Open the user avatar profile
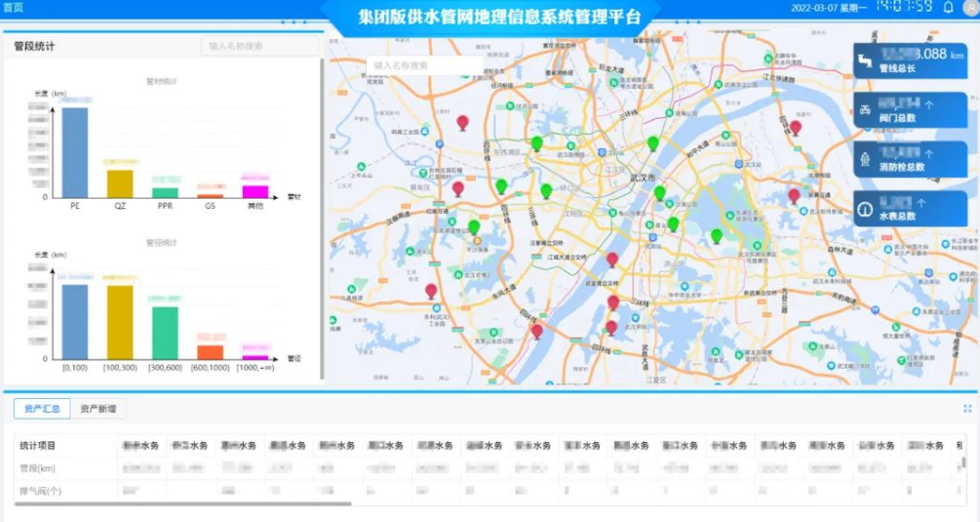This screenshot has height=522, width=980. click(x=971, y=8)
